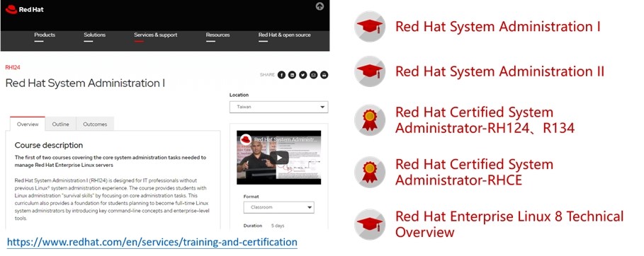Switch to the Overview tab

[x=28, y=124]
